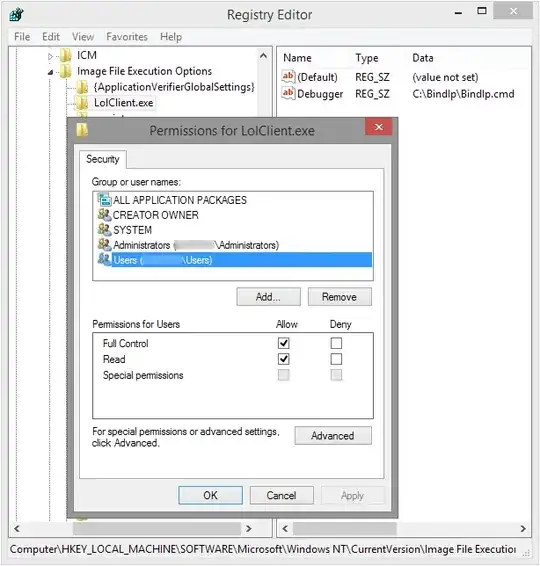The height and width of the screenshot is (566, 540).
Task: Click the string value icon beside Debugger
Action: click(288, 93)
